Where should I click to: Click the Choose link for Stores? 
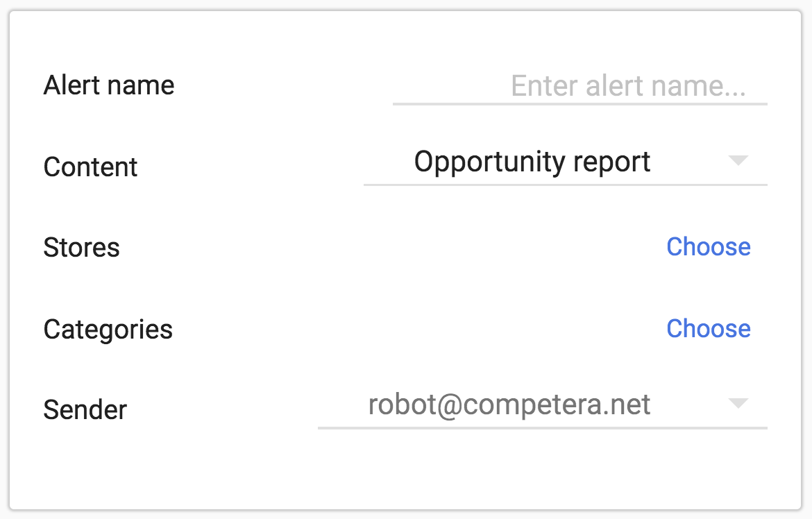pos(708,247)
